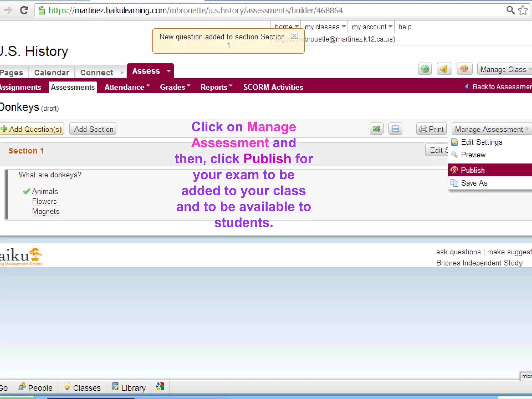Click the Go item in bottom bar
Screen dimensions: 532x399
tap(4, 388)
